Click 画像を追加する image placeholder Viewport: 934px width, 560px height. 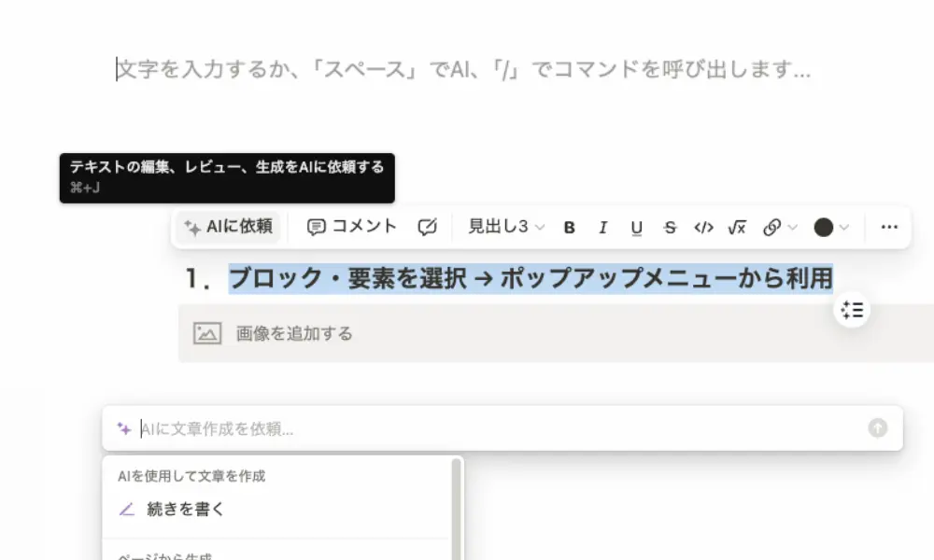click(557, 333)
